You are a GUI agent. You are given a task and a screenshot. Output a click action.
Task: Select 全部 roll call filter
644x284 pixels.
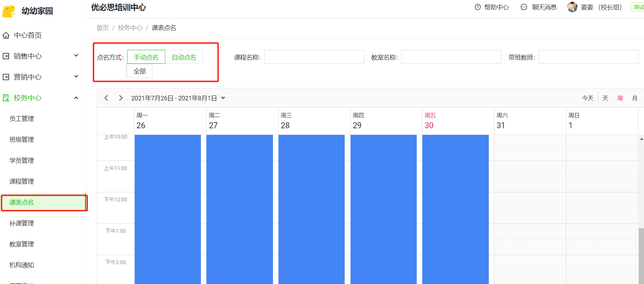pos(140,71)
